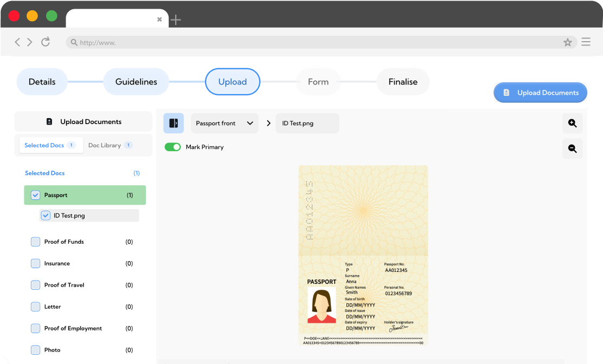The image size is (603, 364).
Task: Open the Passport front dropdown
Action: (x=224, y=123)
